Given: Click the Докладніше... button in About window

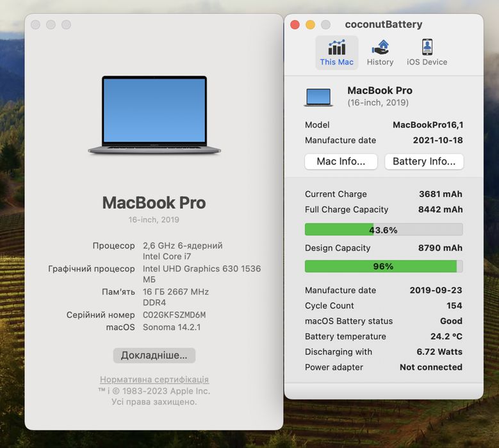Looking at the screenshot, I should coord(154,355).
